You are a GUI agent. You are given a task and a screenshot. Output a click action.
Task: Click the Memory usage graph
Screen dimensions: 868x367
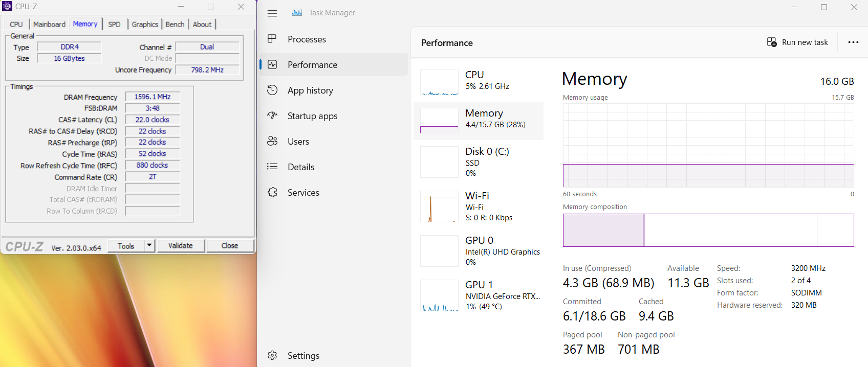tap(708, 146)
